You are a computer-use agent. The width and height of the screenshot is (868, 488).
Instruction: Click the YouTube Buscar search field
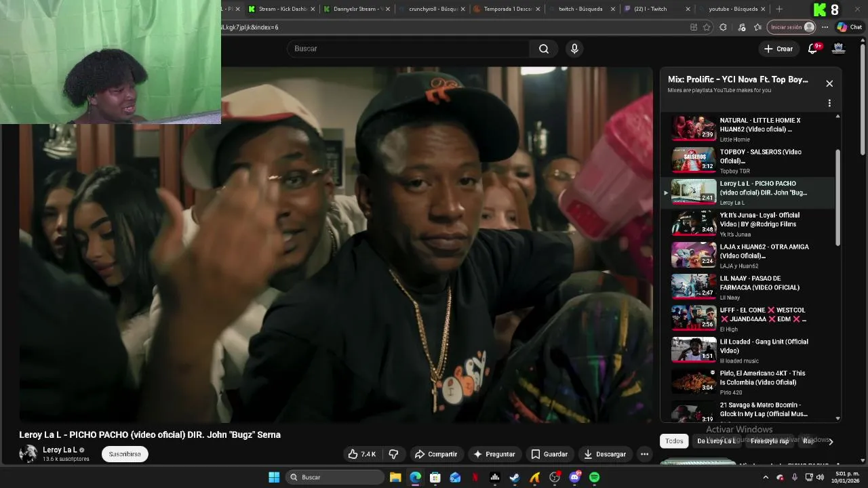click(x=409, y=49)
